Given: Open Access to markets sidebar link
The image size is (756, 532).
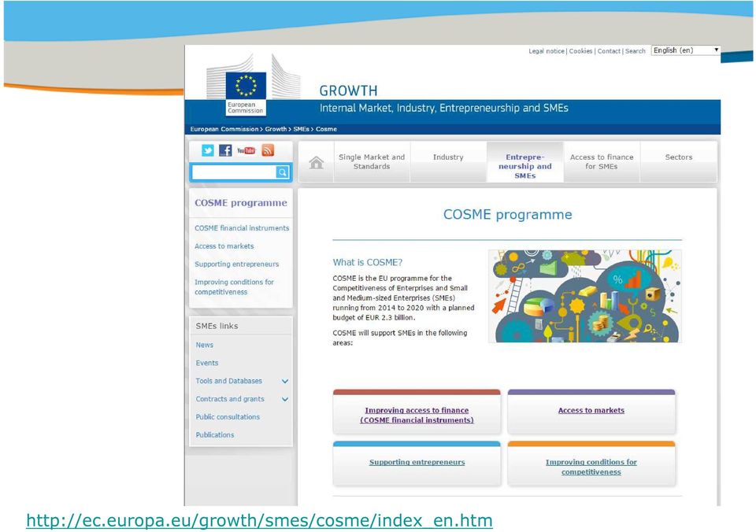Looking at the screenshot, I should click(224, 246).
